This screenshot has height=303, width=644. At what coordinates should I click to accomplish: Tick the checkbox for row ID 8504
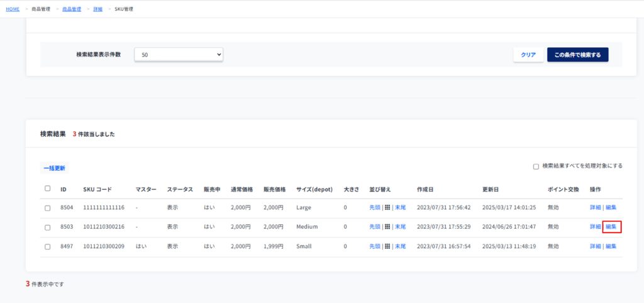click(x=48, y=208)
